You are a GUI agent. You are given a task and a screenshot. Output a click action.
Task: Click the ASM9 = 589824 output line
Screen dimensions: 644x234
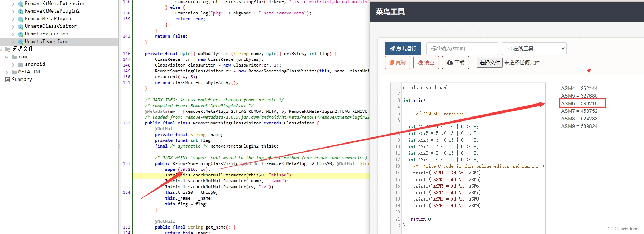pos(579,126)
